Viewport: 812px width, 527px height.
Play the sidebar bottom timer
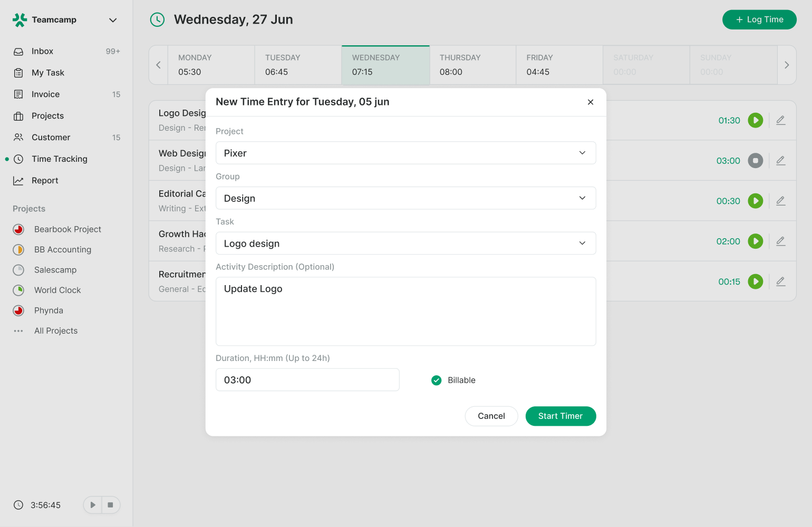(93, 505)
